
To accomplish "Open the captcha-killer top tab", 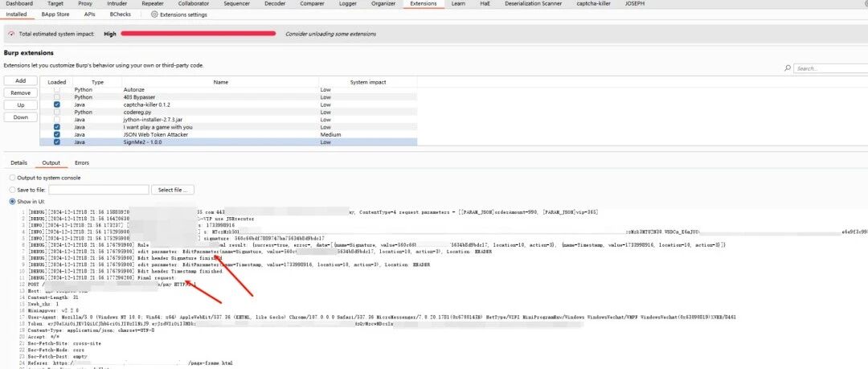I will [593, 3].
